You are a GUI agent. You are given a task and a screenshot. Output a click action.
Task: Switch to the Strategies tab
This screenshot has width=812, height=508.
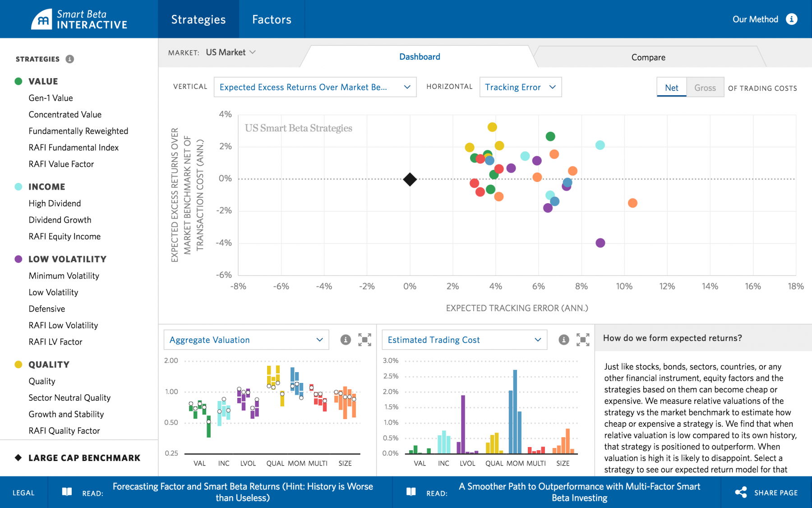coord(198,19)
